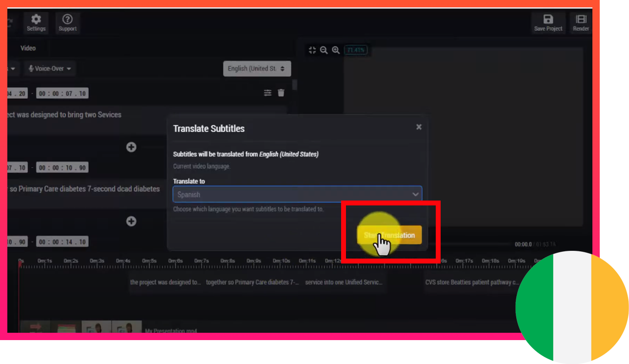Click the fit-to-screen icon above the preview
629x364 pixels.
click(x=312, y=50)
